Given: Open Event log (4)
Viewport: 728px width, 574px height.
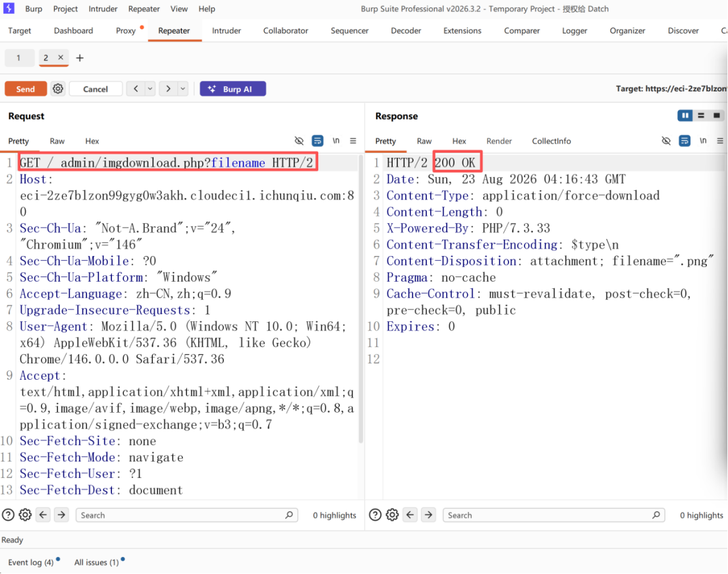Looking at the screenshot, I should pos(31,562).
